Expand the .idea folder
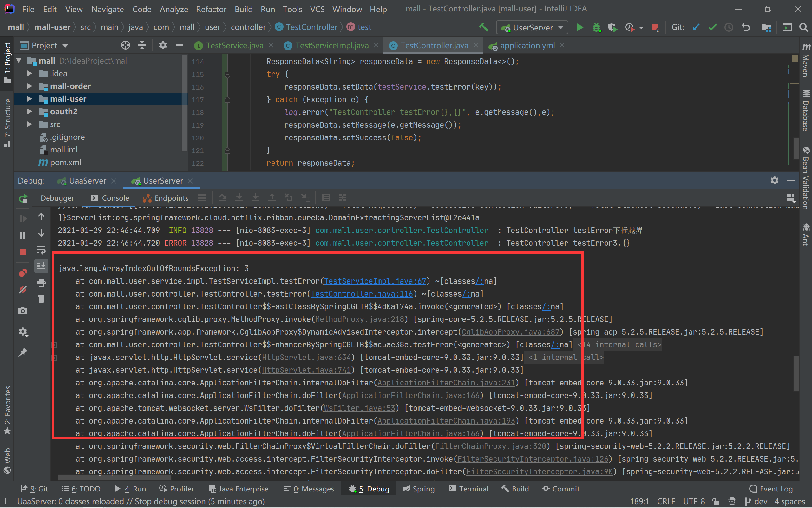 tap(29, 73)
